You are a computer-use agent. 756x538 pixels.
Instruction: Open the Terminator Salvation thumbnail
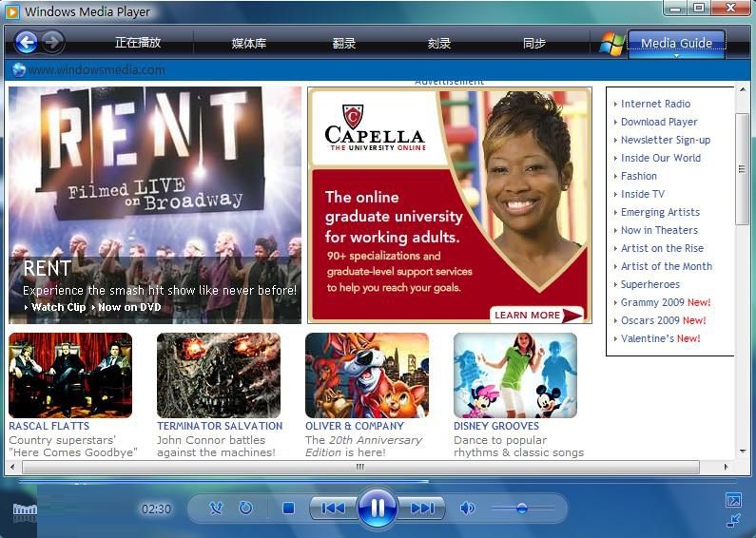pyautogui.click(x=219, y=375)
